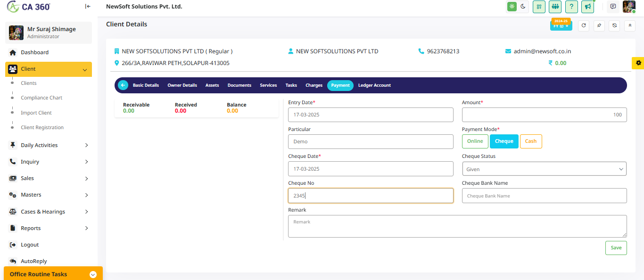Switch to the Charges tab
The width and height of the screenshot is (644, 280).
point(314,85)
